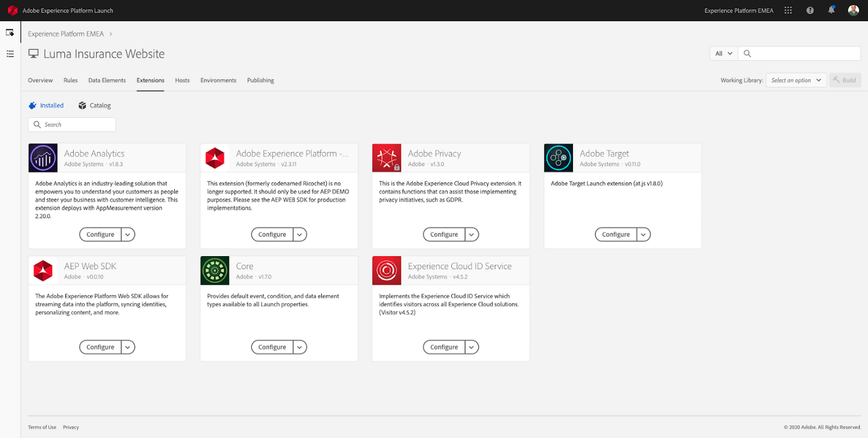868x438 pixels.
Task: Open the notifications bell icon
Action: [x=831, y=10]
